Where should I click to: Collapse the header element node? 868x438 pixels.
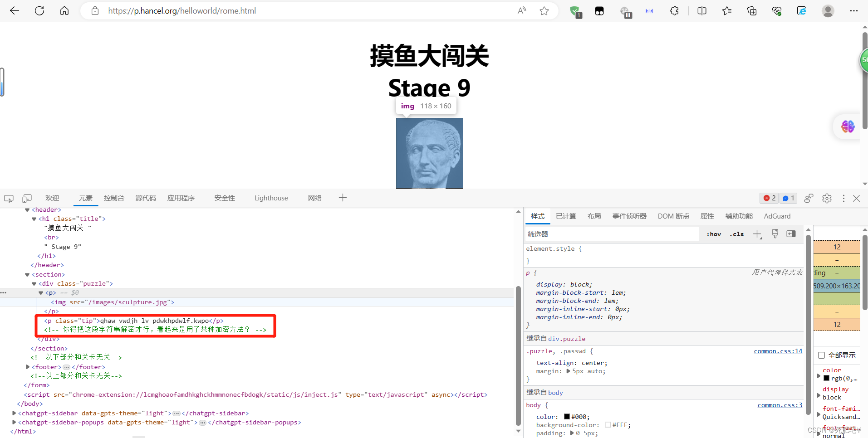27,210
